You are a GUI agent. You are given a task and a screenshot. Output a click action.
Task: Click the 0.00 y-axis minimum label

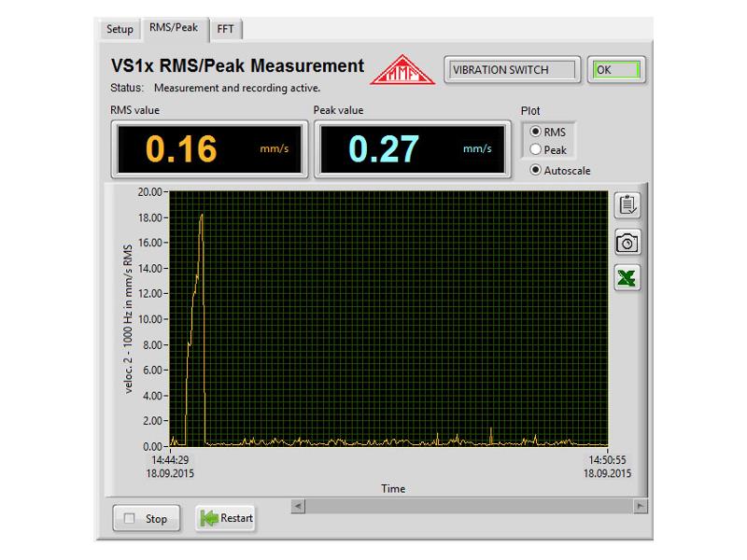[x=152, y=447]
